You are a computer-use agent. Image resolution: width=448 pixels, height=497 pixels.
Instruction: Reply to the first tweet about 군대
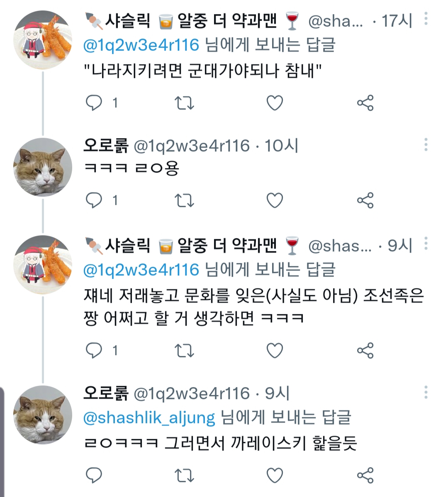[94, 103]
